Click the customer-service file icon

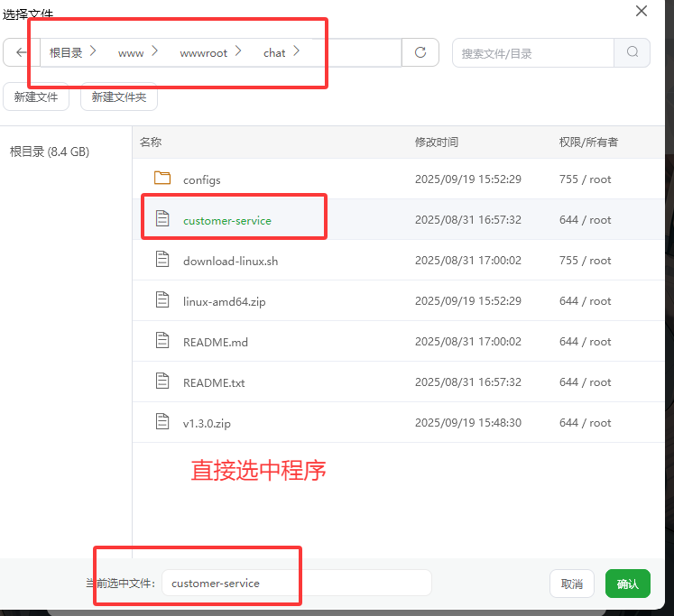[x=162, y=219]
